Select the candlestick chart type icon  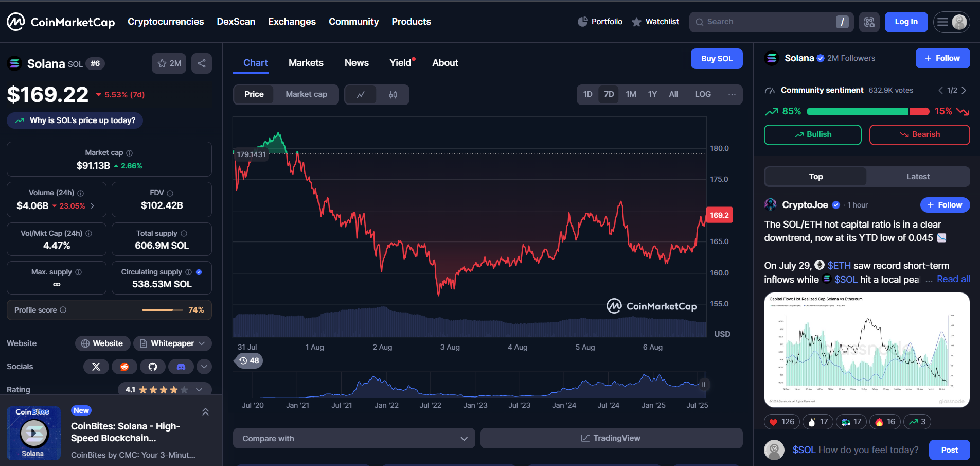[x=393, y=95]
